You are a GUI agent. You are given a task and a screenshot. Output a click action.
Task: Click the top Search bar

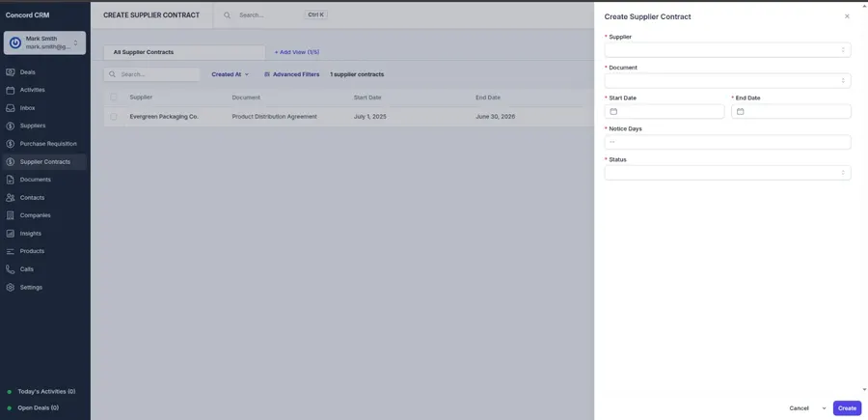[275, 14]
